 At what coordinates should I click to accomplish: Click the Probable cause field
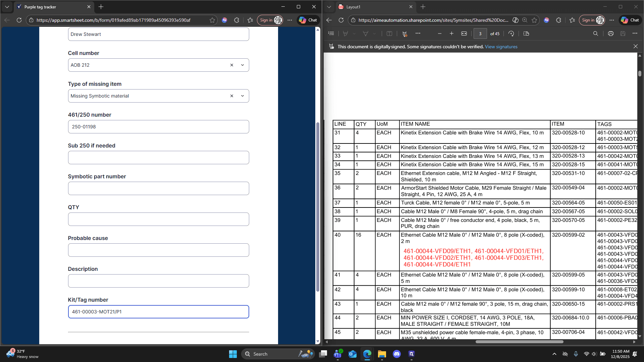point(158,250)
